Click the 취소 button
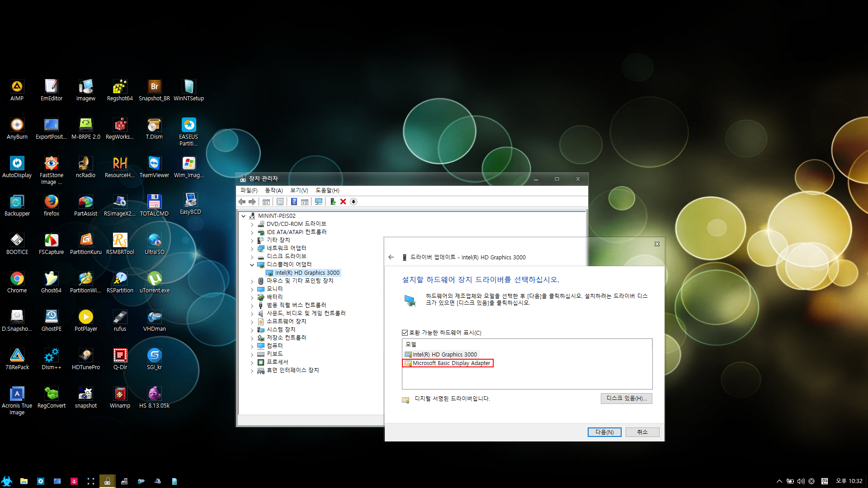The width and height of the screenshot is (868, 488). (642, 432)
